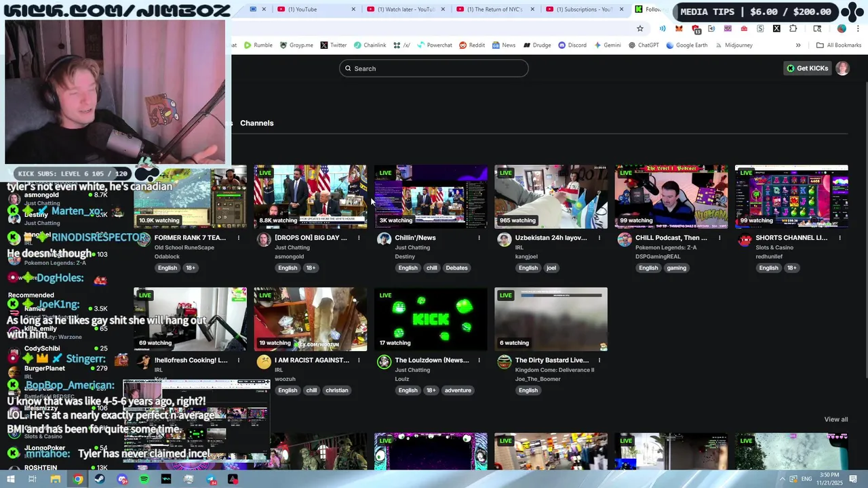Open the Kick profile avatar menu
This screenshot has width=868, height=488.
pyautogui.click(x=842, y=68)
